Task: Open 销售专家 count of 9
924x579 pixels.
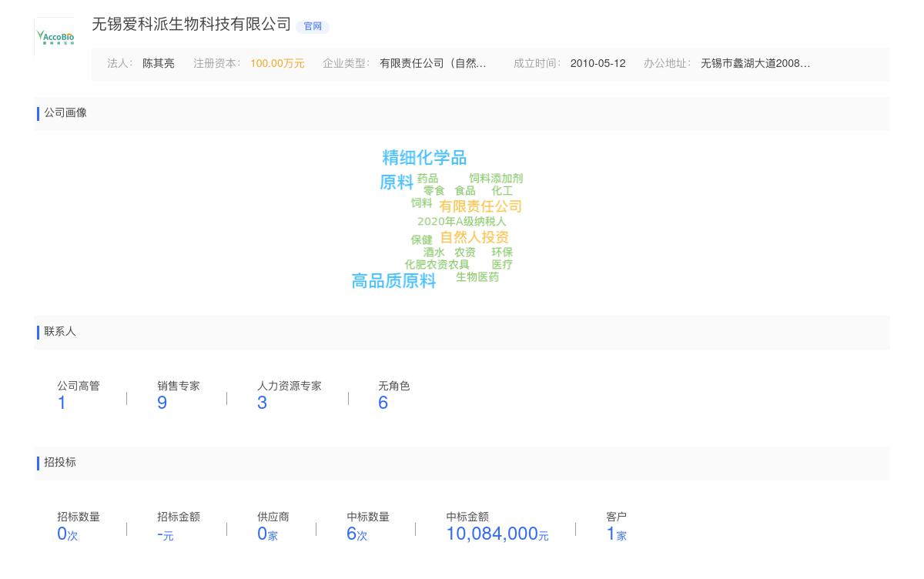Action: click(162, 403)
